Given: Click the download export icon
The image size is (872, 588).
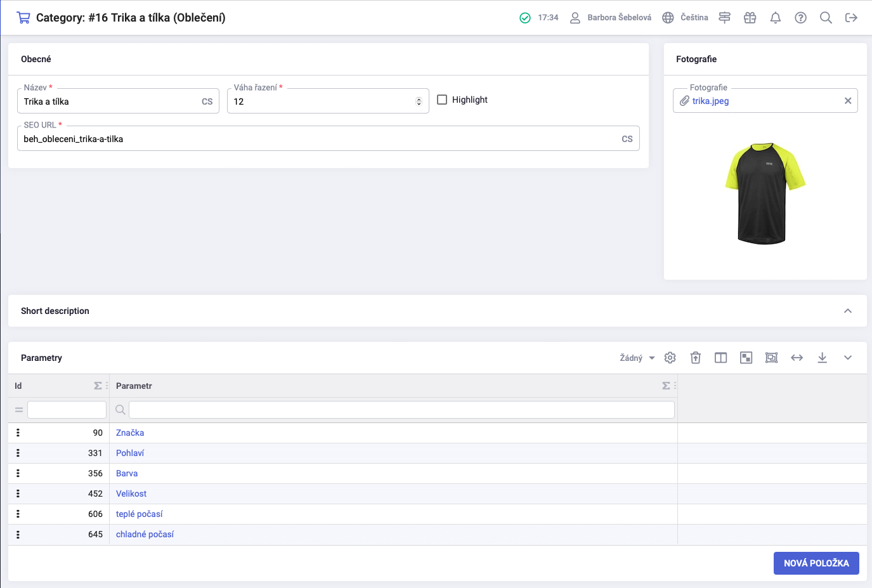Looking at the screenshot, I should pos(823,358).
